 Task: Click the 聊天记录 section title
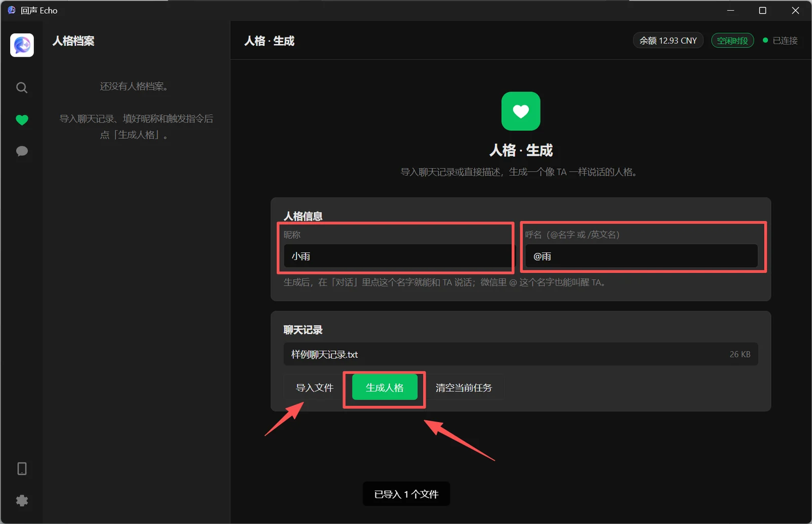pyautogui.click(x=303, y=330)
